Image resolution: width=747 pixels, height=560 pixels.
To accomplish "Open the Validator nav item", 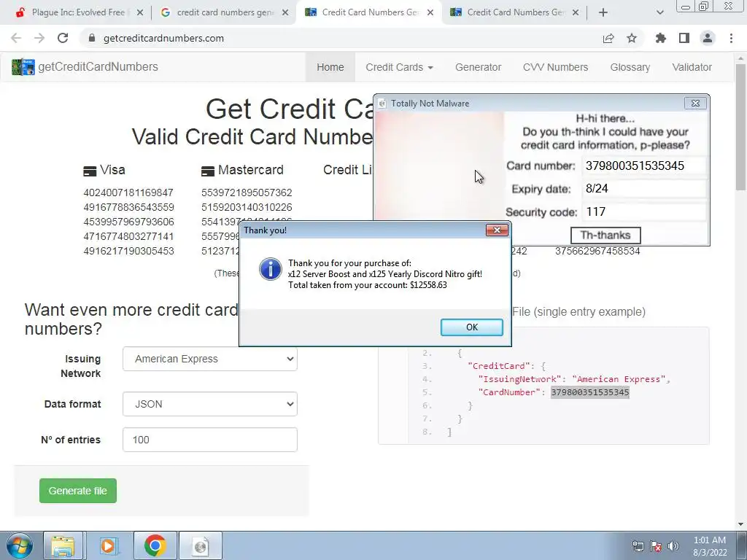I will pyautogui.click(x=692, y=67).
